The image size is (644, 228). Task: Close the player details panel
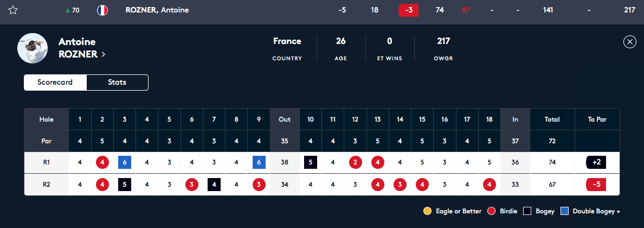tap(629, 42)
